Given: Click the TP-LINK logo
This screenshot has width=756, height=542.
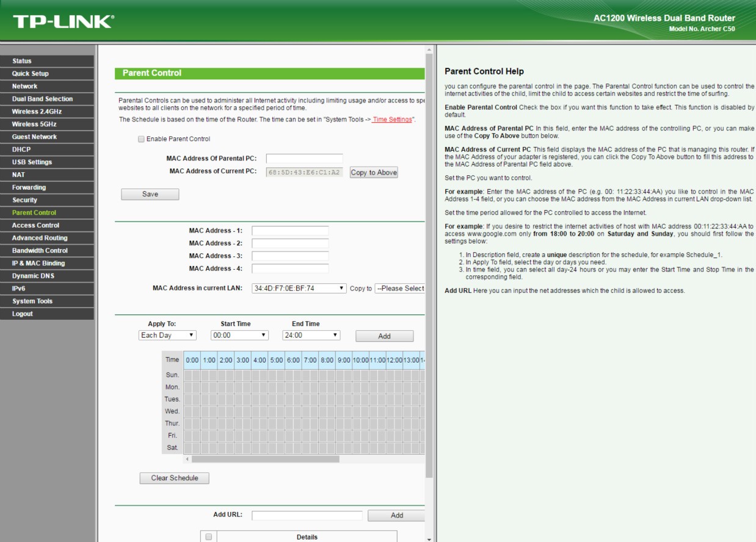Looking at the screenshot, I should 63,21.
